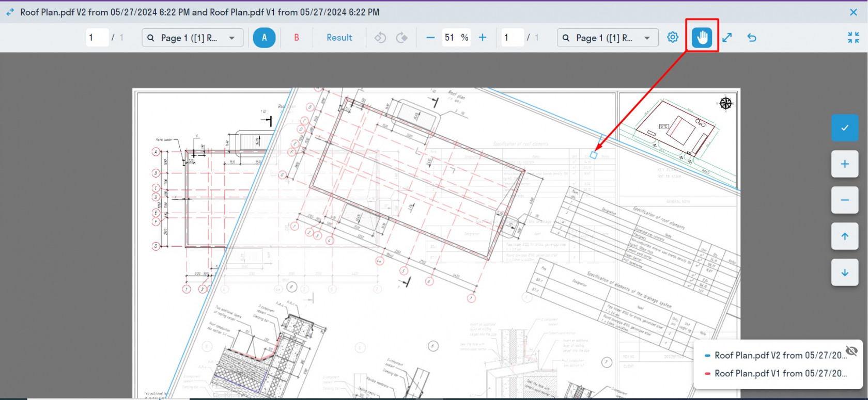Increase zoom with the plus icon
The width and height of the screenshot is (868, 400).
[483, 38]
